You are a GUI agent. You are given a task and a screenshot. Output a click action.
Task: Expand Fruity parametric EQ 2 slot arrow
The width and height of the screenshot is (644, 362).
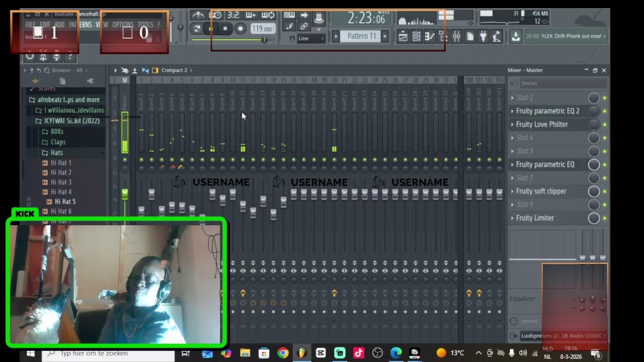tap(513, 111)
